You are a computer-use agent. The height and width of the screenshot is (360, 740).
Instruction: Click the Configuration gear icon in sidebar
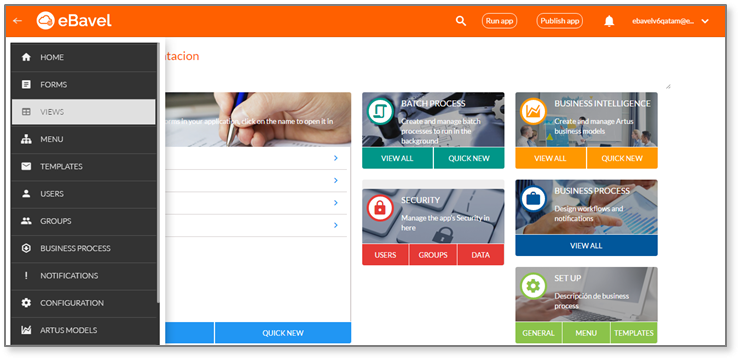click(26, 303)
